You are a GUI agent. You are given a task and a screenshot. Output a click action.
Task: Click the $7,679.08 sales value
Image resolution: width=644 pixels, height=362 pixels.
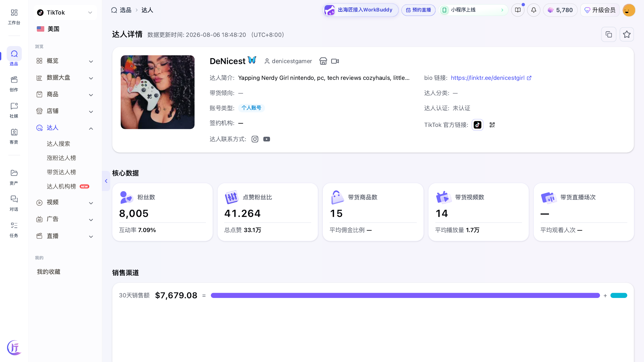[x=176, y=295]
